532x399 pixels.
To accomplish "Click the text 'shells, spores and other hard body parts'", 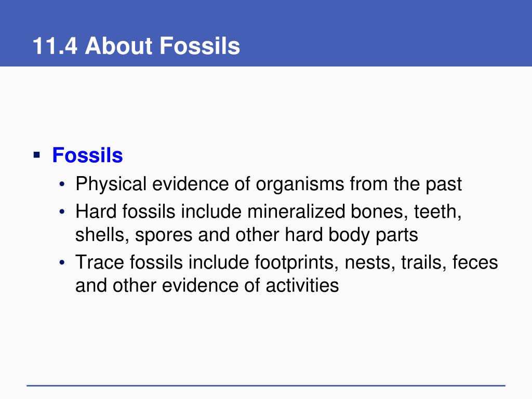I will click(x=247, y=235).
